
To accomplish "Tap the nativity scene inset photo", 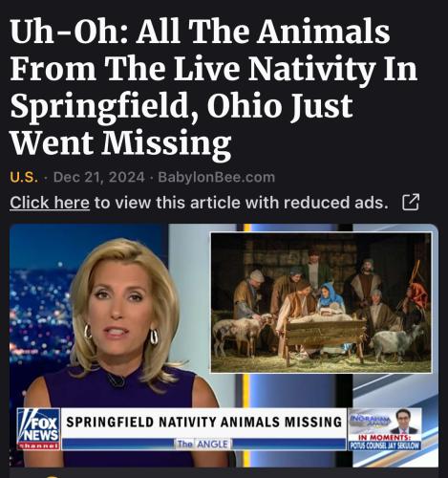I will coord(321,302).
